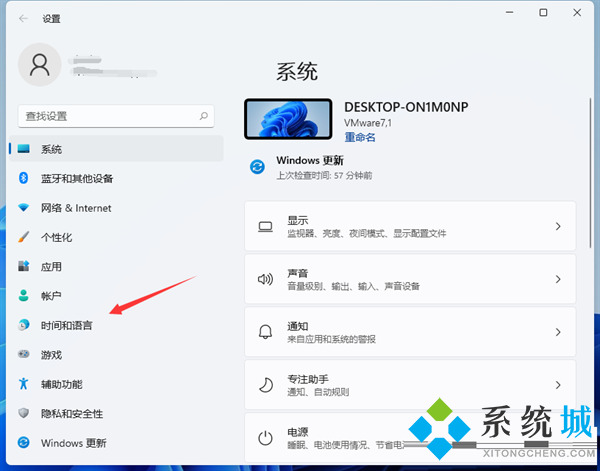
Task: Click the gamepad 游戏 icon
Action: click(x=23, y=354)
